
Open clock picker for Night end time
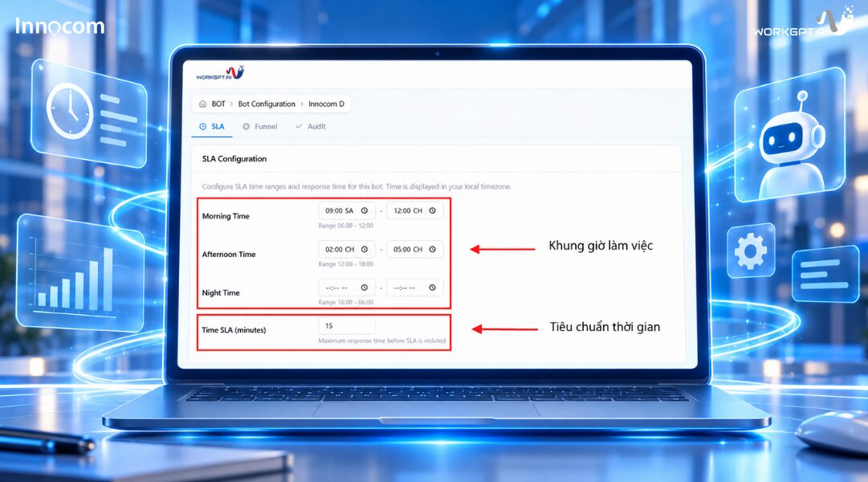coord(432,288)
